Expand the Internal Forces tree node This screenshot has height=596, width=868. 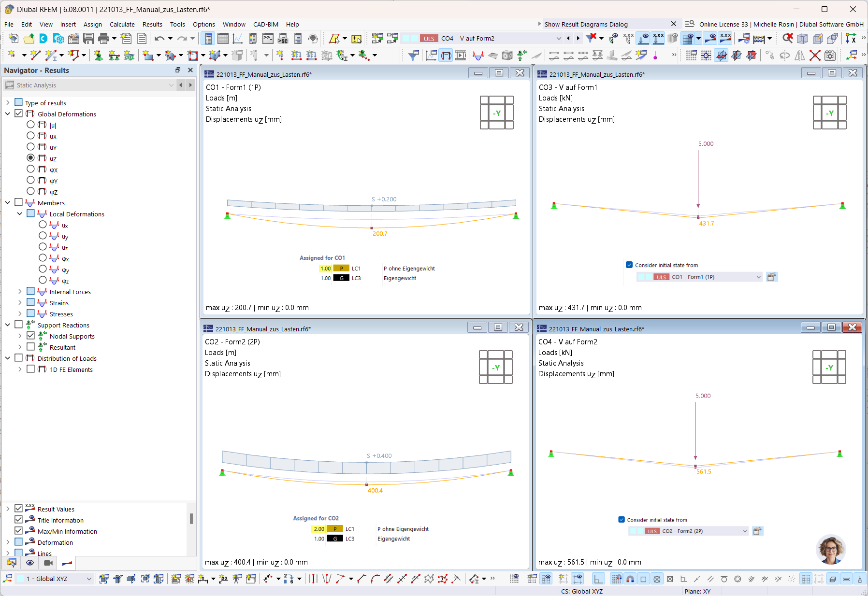coord(20,291)
